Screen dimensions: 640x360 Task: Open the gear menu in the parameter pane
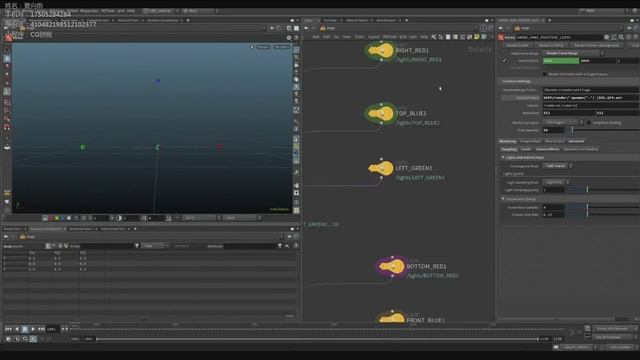[607, 37]
